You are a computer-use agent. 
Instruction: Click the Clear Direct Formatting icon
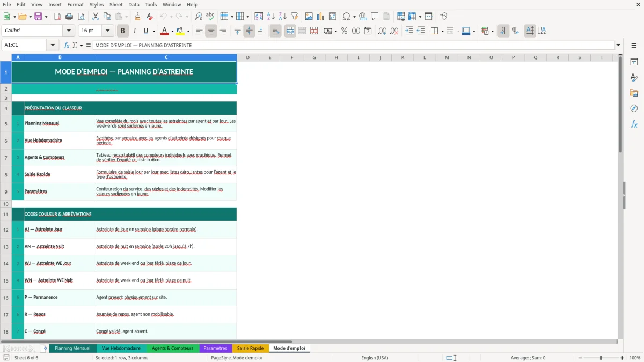[149, 17]
